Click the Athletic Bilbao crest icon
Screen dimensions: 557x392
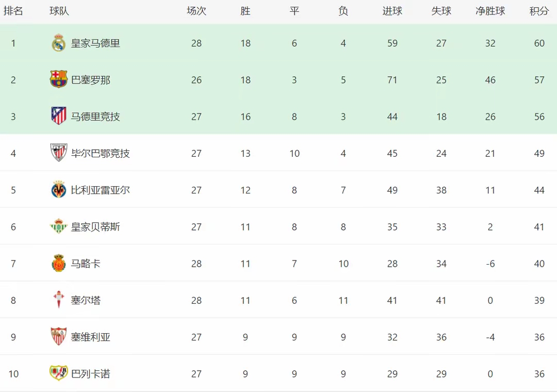coord(59,153)
